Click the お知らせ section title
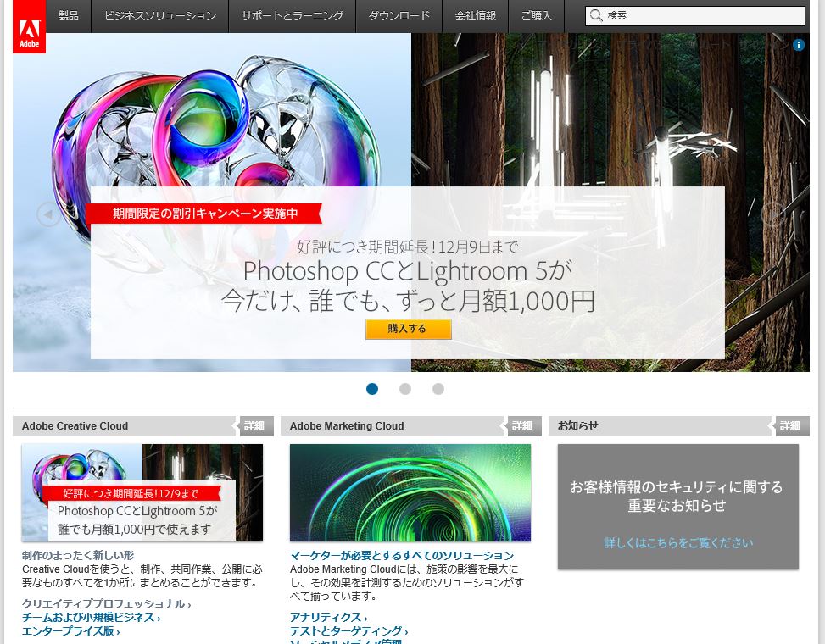Viewport: 825px width, 644px height. click(577, 426)
